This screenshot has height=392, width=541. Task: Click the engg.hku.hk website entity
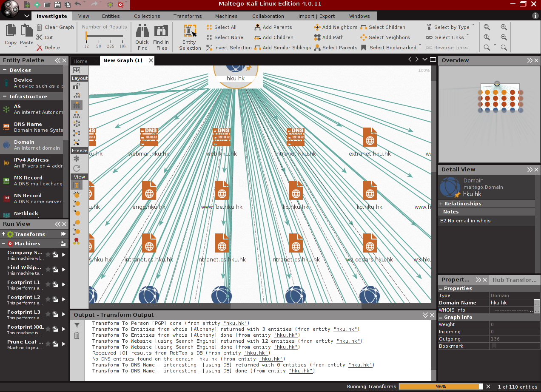[x=149, y=190]
